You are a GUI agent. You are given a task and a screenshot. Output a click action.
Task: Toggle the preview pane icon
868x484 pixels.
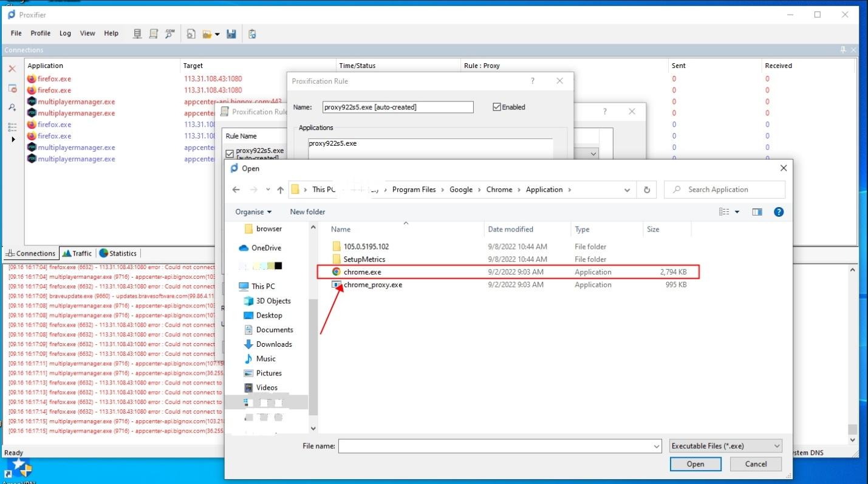[757, 212]
